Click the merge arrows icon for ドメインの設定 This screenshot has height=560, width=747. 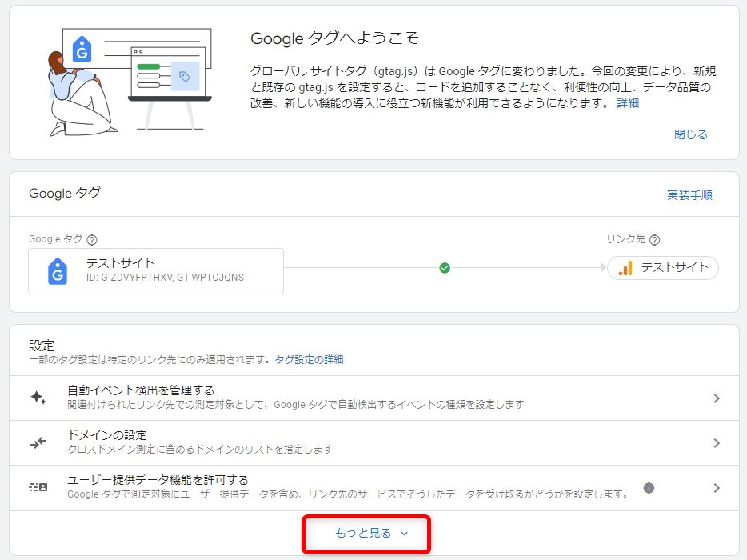[38, 442]
